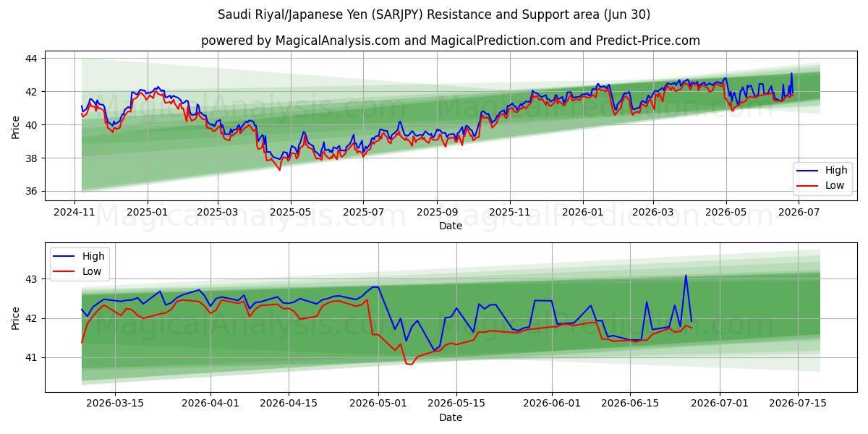The image size is (868, 434).
Task: Click 'Low' in the lower chart legend
Action: click(93, 271)
